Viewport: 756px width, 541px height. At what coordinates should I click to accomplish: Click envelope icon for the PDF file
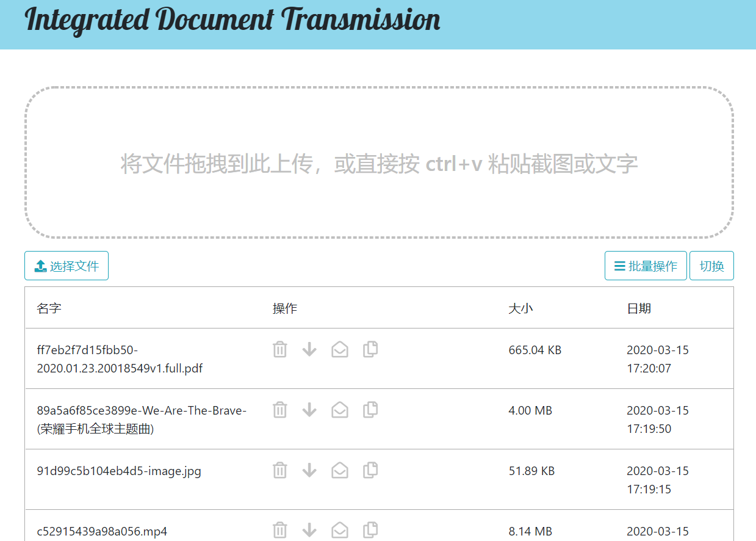(340, 349)
